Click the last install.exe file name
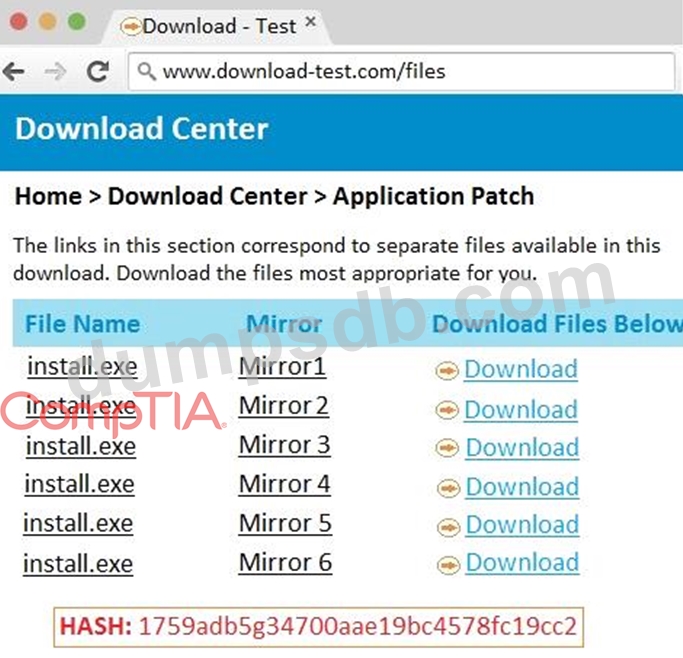Screen dimensions: 683x658 coord(78,564)
